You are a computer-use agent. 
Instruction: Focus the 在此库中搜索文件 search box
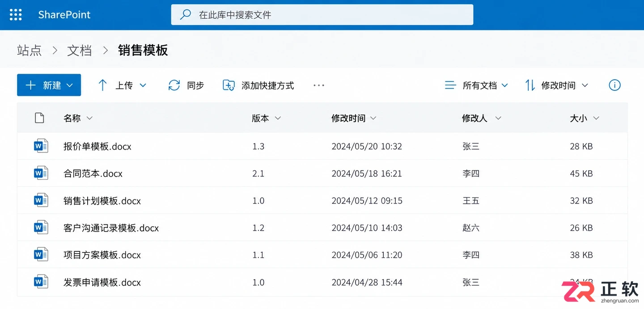tap(322, 15)
